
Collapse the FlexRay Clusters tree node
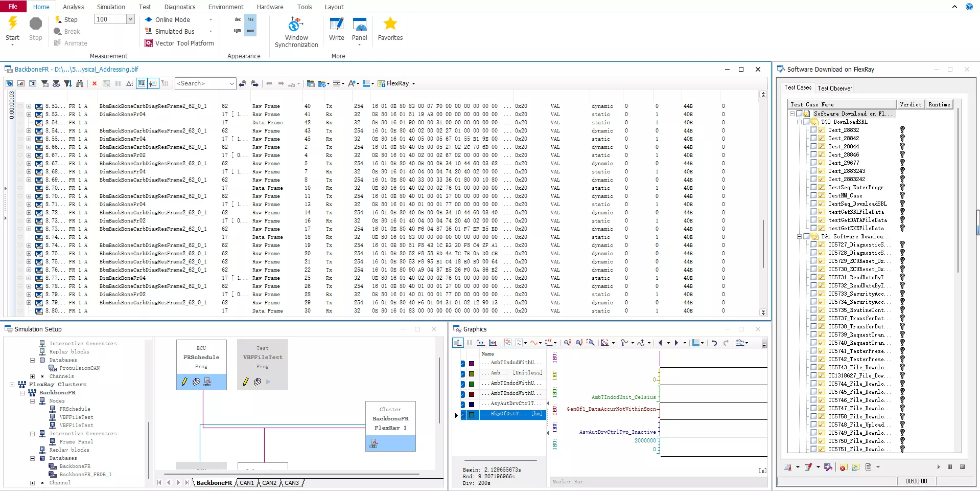12,385
